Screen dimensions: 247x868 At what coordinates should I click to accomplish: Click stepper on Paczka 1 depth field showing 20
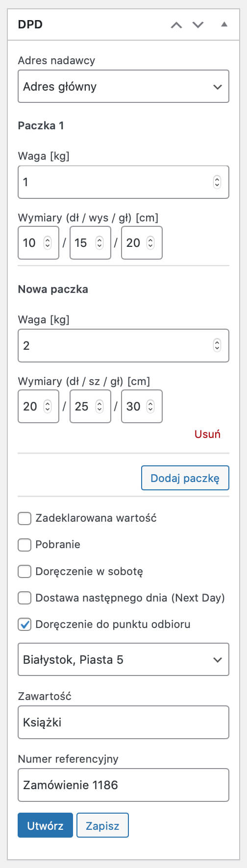[150, 242]
